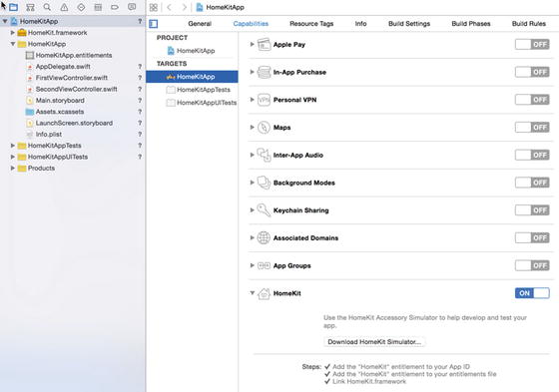
Task: Expand HomeKit.framework in navigator
Action: [13, 33]
